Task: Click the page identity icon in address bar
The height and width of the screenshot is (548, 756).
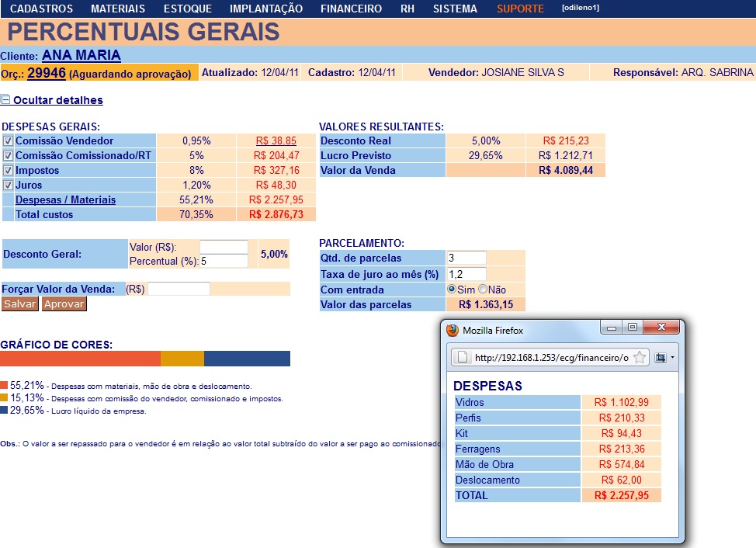Action: 462,358
